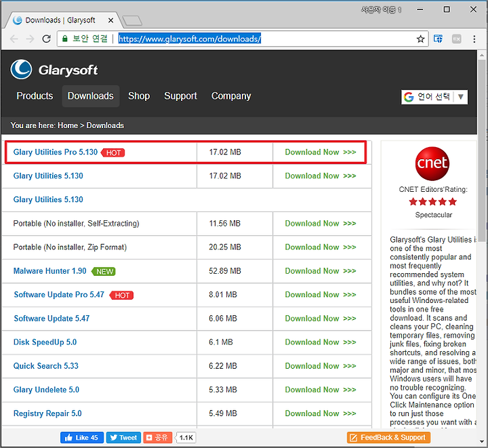Open the Disk SpeedUp 5.0 link
This screenshot has width=488, height=448.
(45, 342)
